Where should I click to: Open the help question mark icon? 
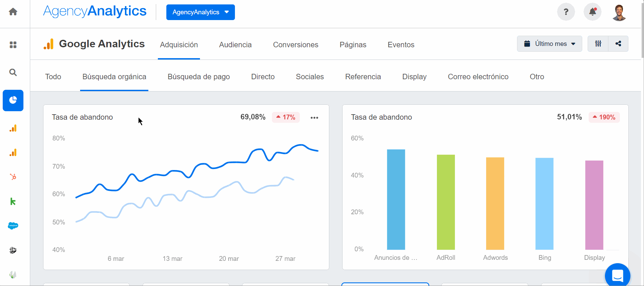point(566,12)
